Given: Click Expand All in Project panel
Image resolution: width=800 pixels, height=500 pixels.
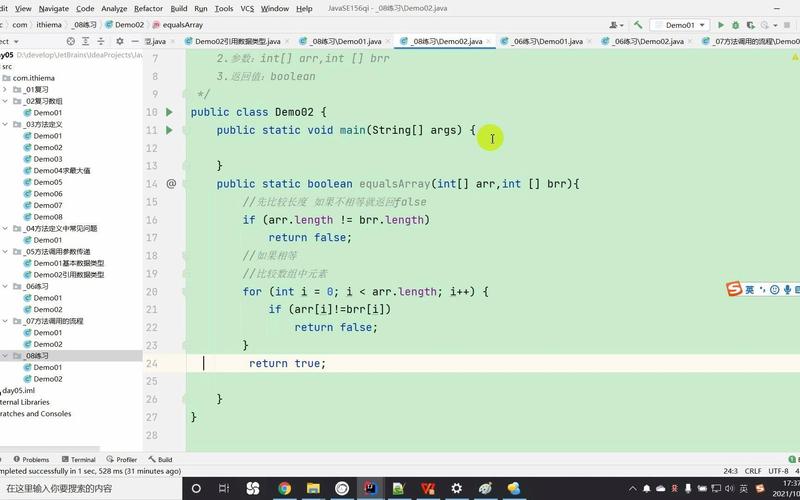Looking at the screenshot, I should 86,41.
